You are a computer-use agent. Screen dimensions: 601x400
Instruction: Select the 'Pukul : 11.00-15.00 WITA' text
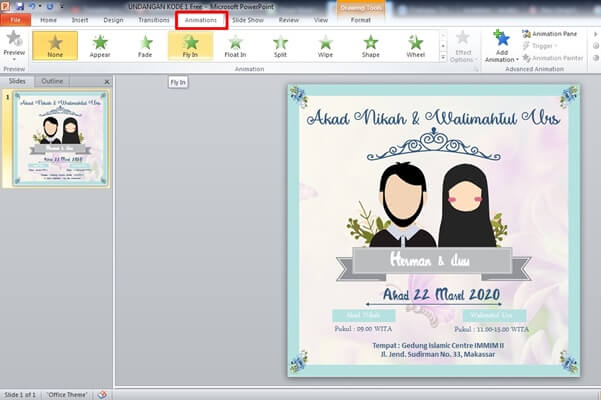point(491,329)
